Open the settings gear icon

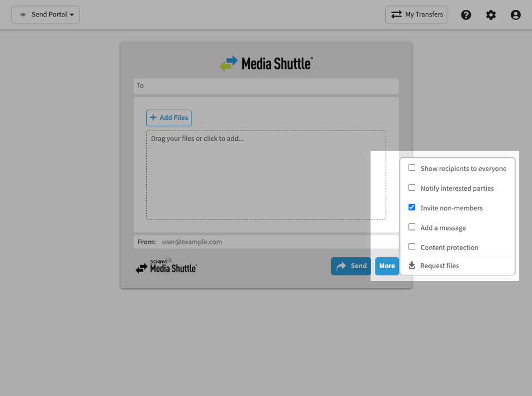(491, 15)
